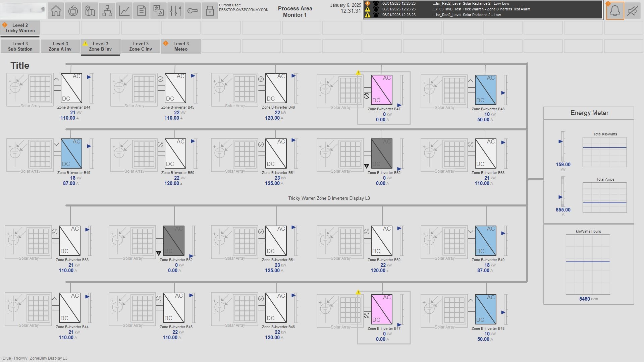
Task: Click the language translation icon
Action: (x=159, y=11)
